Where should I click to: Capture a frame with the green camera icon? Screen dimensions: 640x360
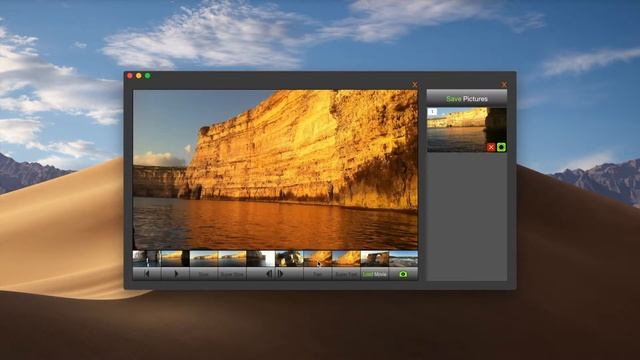click(x=403, y=274)
